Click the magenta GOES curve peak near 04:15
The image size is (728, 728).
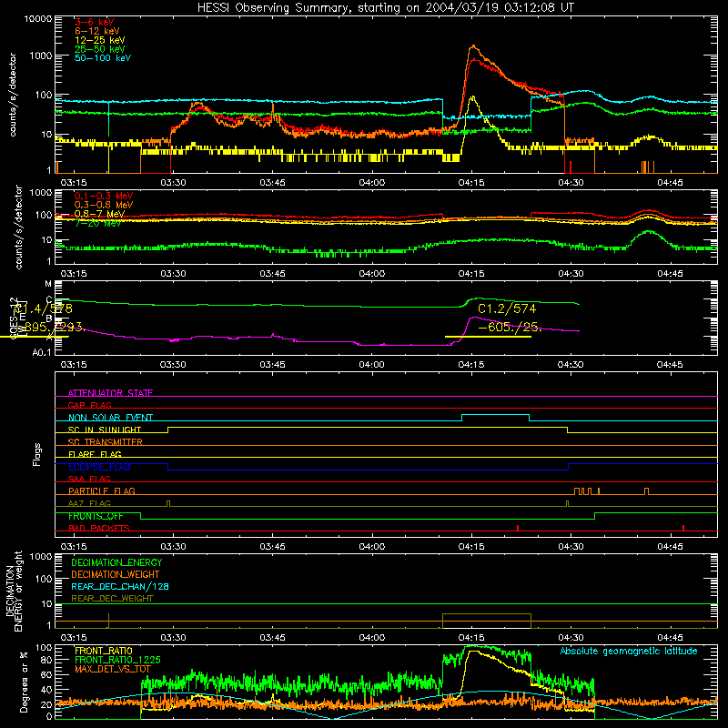472,318
